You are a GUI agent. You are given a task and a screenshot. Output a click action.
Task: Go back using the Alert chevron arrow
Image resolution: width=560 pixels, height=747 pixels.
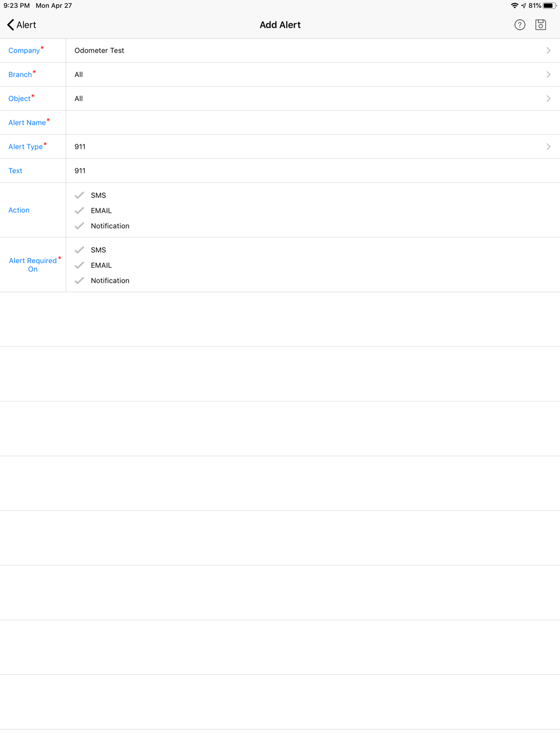(x=11, y=25)
